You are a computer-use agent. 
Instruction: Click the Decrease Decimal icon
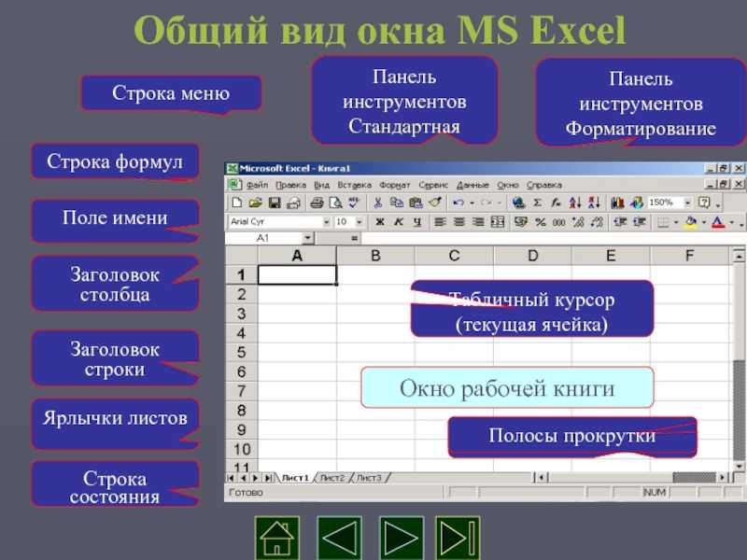597,222
